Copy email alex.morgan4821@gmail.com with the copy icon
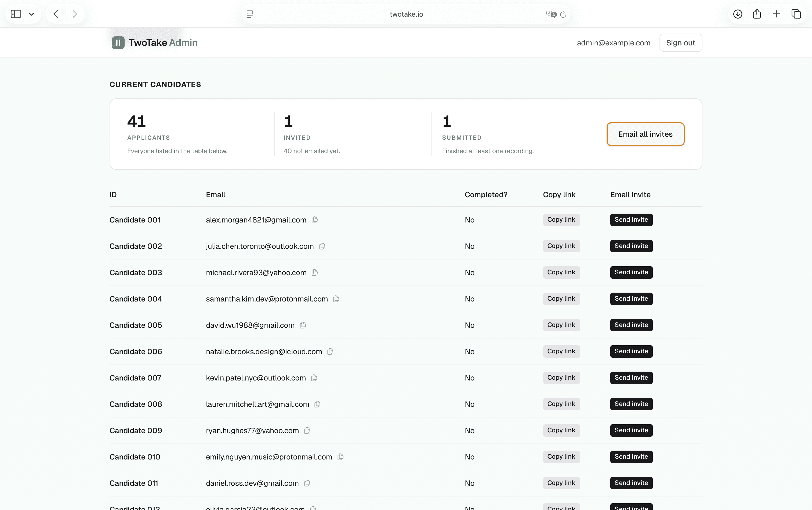812x510 pixels. click(314, 220)
